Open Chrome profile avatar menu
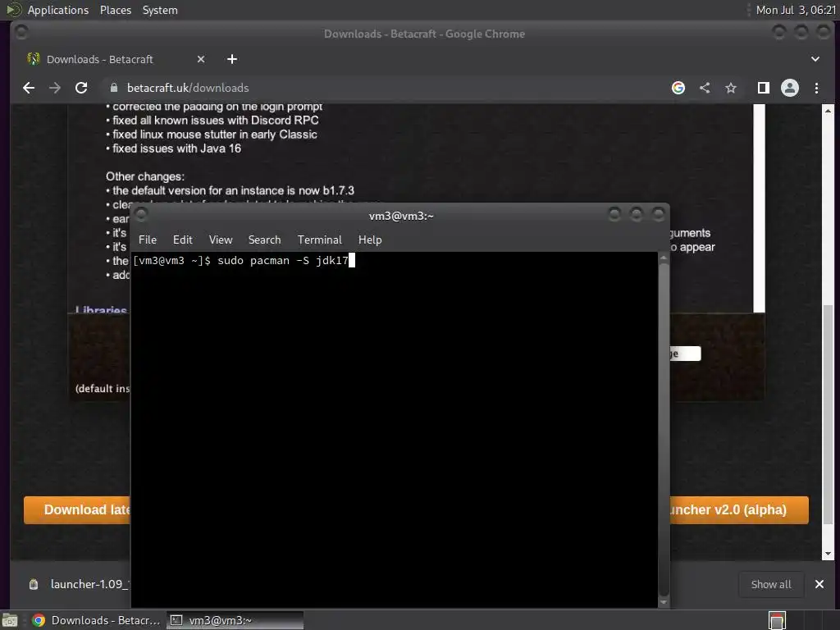Viewport: 840px width, 630px height. (790, 88)
